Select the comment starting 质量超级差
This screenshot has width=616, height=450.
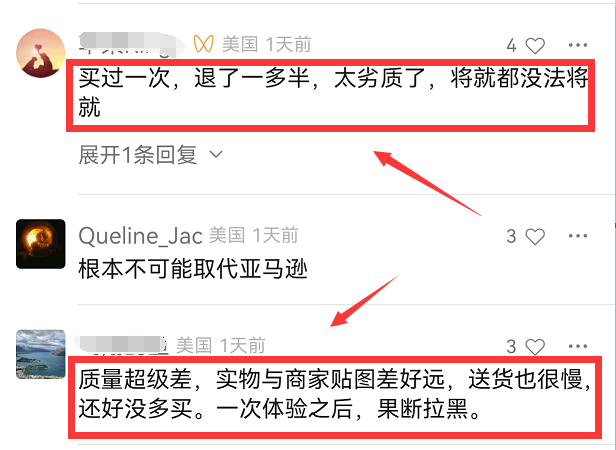(x=335, y=394)
